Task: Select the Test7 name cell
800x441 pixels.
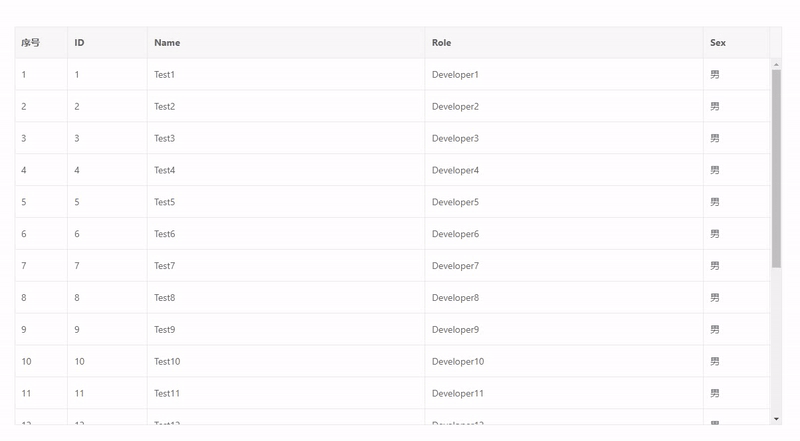Action: pyautogui.click(x=164, y=266)
